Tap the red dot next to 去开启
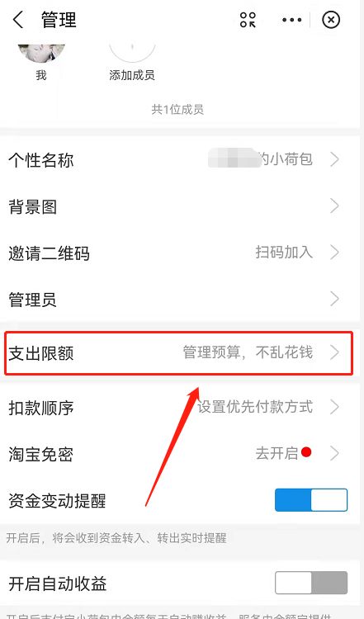 (x=306, y=452)
